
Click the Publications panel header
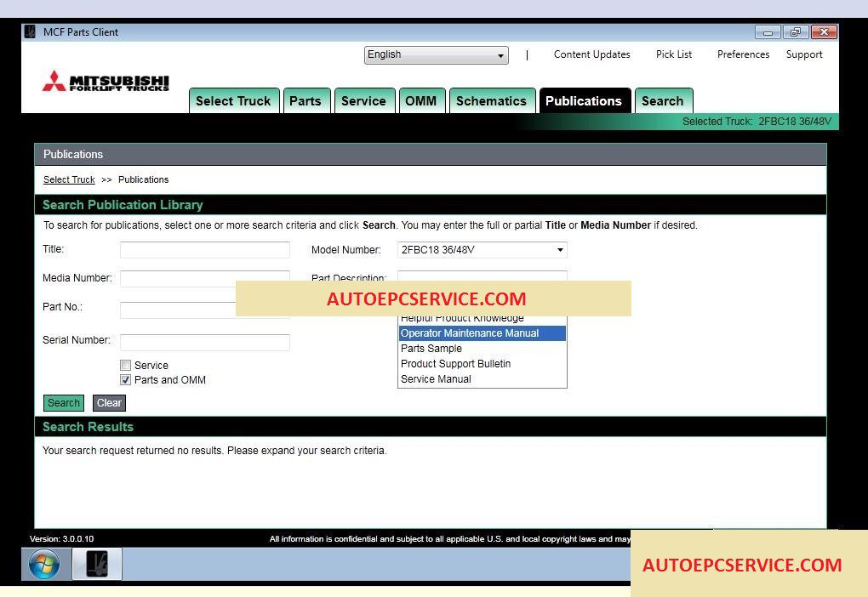[x=430, y=155]
